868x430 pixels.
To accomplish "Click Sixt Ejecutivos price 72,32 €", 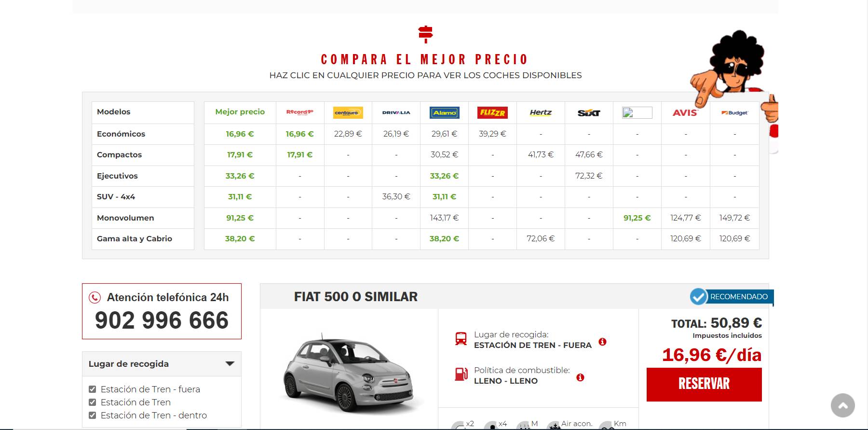I will click(x=589, y=176).
